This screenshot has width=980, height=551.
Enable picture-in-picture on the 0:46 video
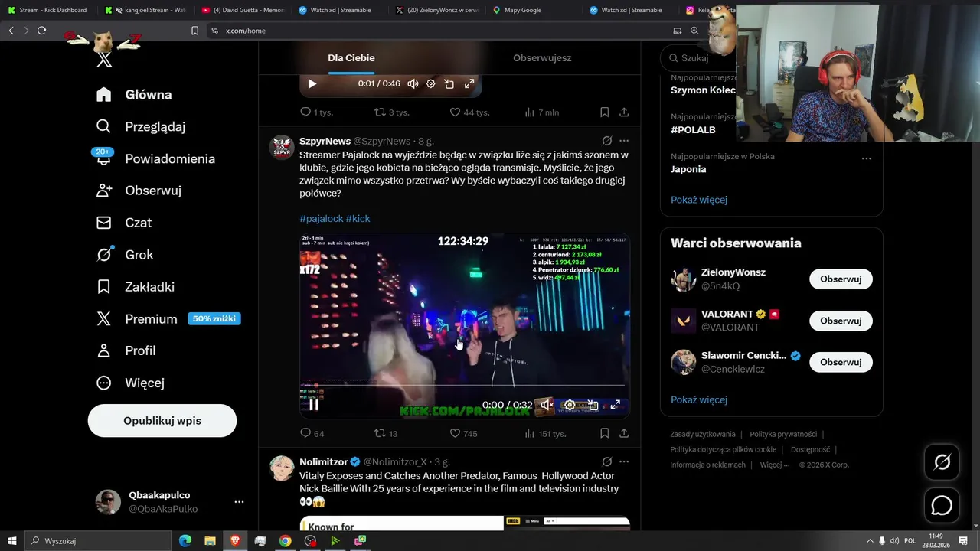(449, 84)
